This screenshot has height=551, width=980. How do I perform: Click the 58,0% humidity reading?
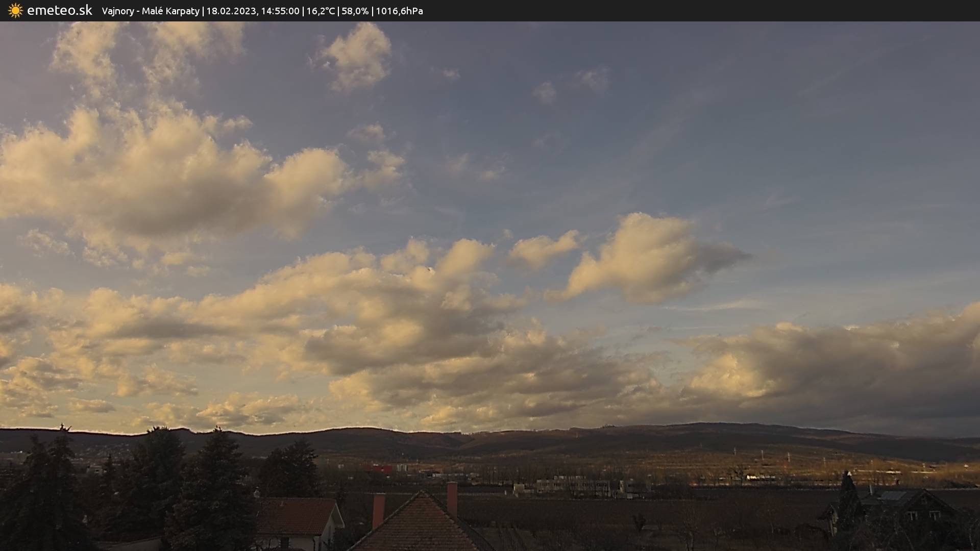coord(355,11)
